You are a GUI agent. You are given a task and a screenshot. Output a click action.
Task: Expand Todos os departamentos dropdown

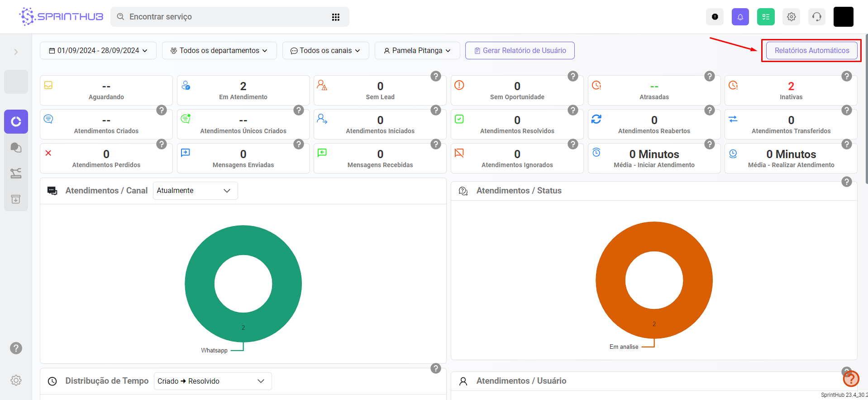219,51
